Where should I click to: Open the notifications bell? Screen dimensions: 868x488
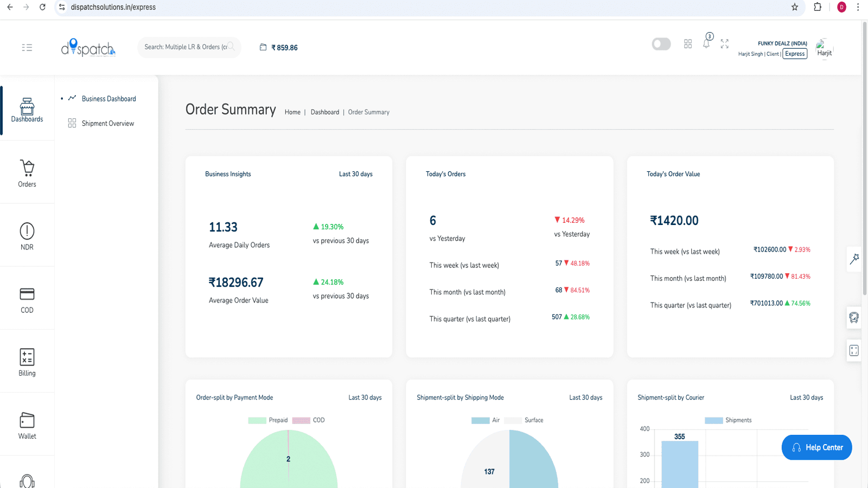click(706, 43)
